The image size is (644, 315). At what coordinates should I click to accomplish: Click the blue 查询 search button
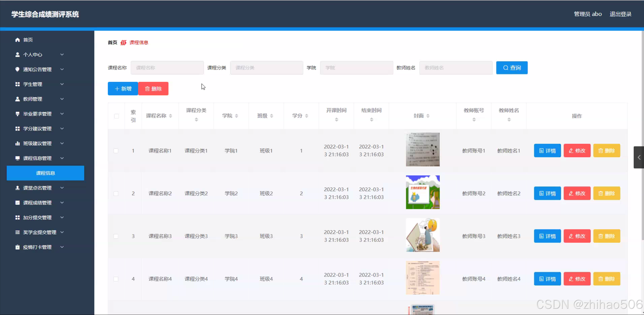(x=512, y=68)
